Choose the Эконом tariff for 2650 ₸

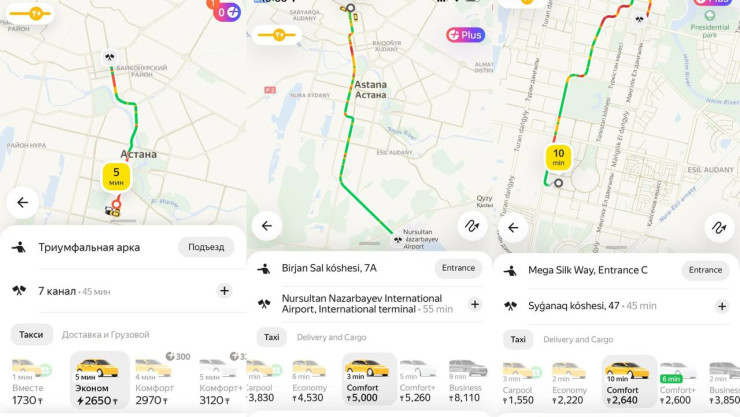[x=99, y=382]
